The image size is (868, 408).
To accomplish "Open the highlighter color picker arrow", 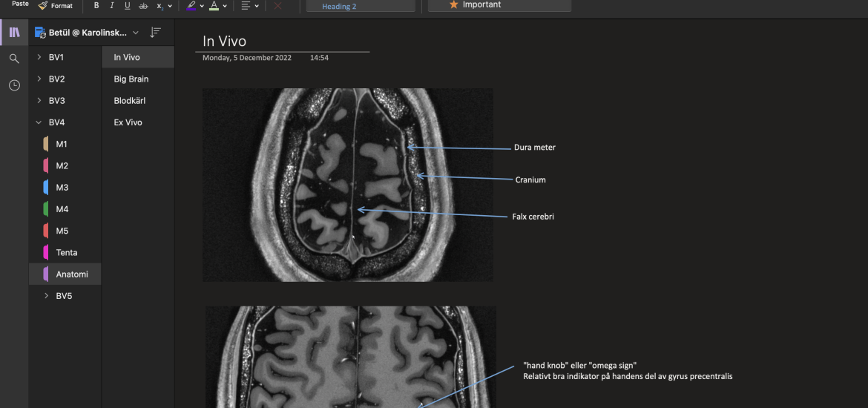I will (202, 6).
